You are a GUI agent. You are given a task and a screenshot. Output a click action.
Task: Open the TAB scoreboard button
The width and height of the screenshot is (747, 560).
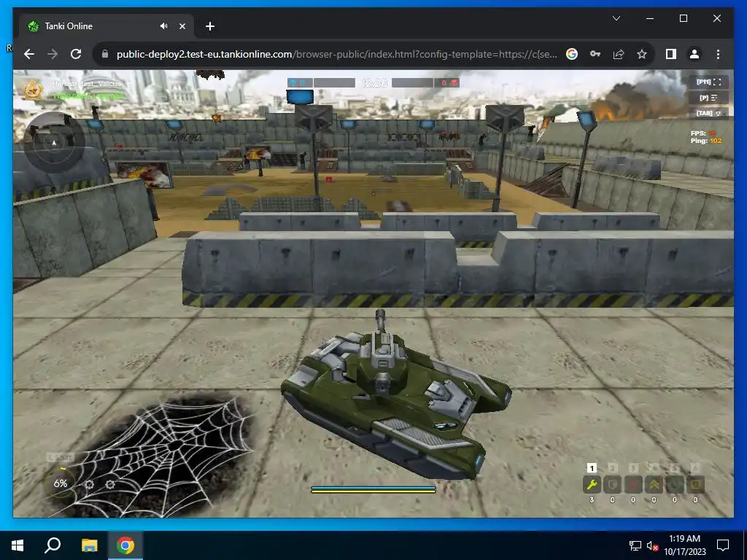(709, 113)
